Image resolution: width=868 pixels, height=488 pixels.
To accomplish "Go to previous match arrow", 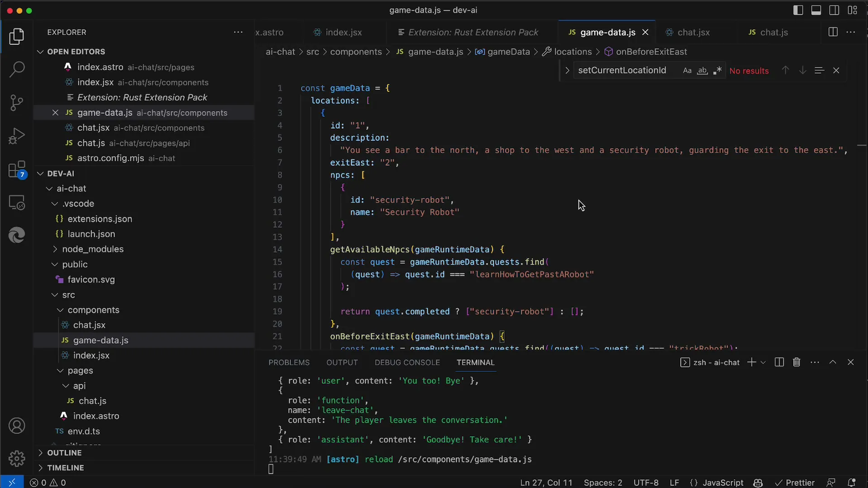I will [x=786, y=71].
